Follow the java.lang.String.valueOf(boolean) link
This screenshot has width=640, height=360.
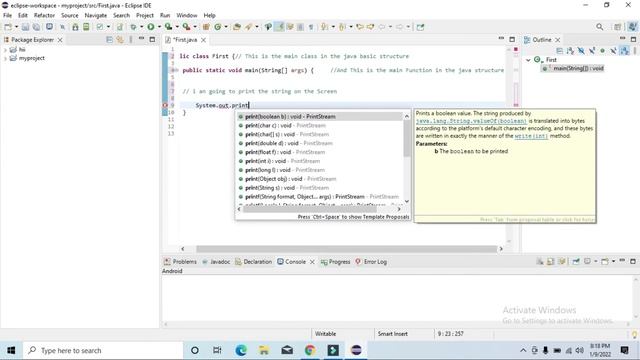(471, 121)
